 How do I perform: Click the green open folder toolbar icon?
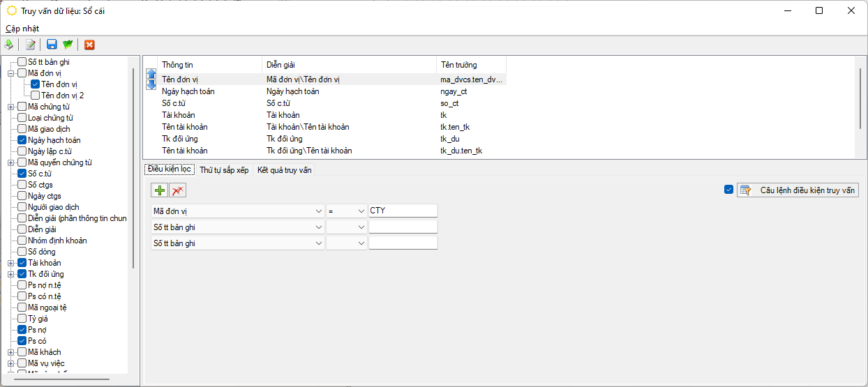coord(68,45)
